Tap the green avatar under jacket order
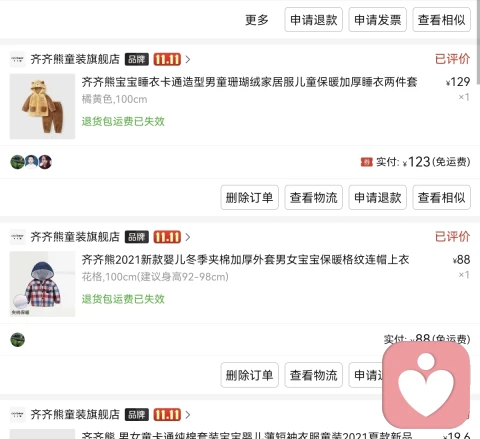Viewport: 480px width, 439px height. click(x=18, y=340)
